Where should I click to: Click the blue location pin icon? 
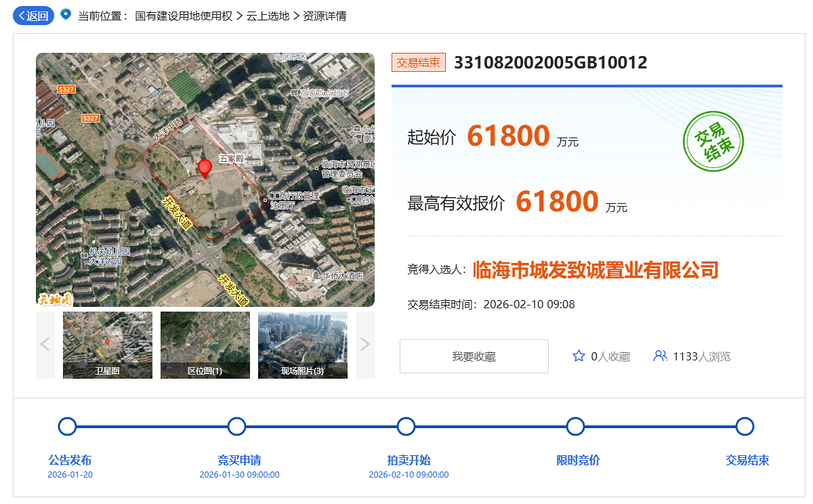click(65, 14)
